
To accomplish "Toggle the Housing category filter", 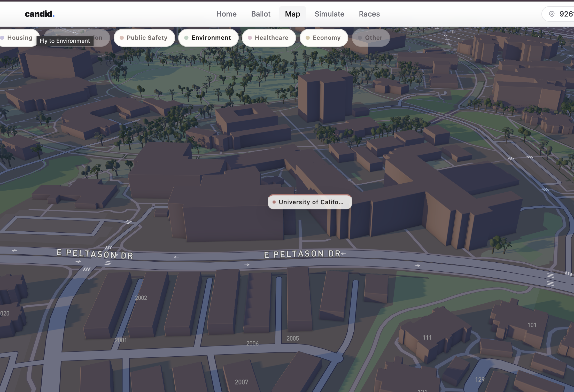I will coord(20,38).
